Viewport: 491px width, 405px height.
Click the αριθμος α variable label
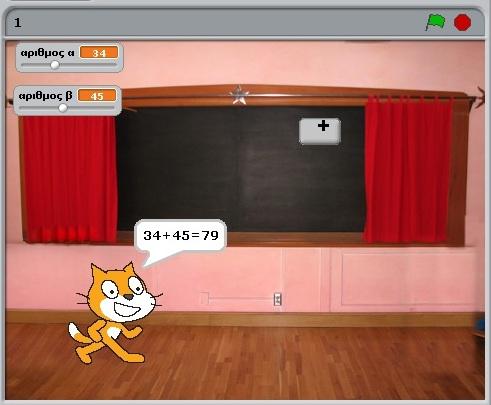47,53
